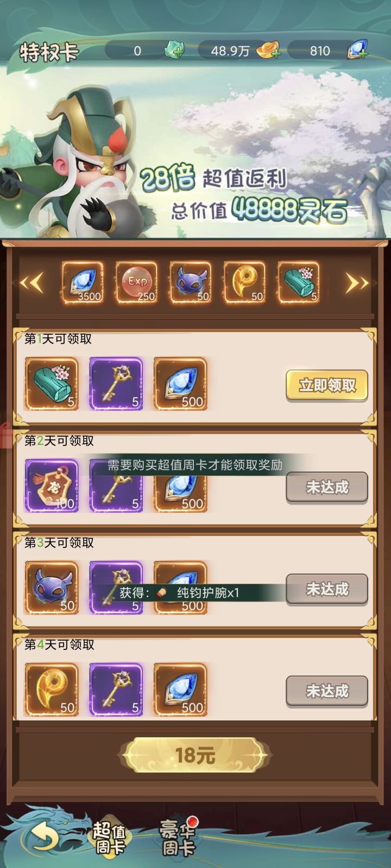Tap the golden key icon in day 1 rewards
The image size is (391, 868).
click(x=116, y=384)
